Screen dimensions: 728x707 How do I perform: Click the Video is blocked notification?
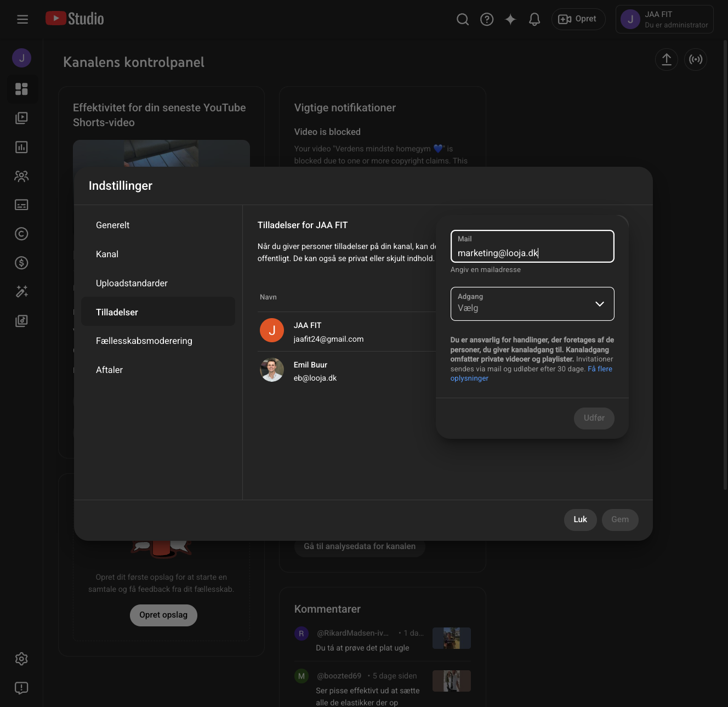327,132
